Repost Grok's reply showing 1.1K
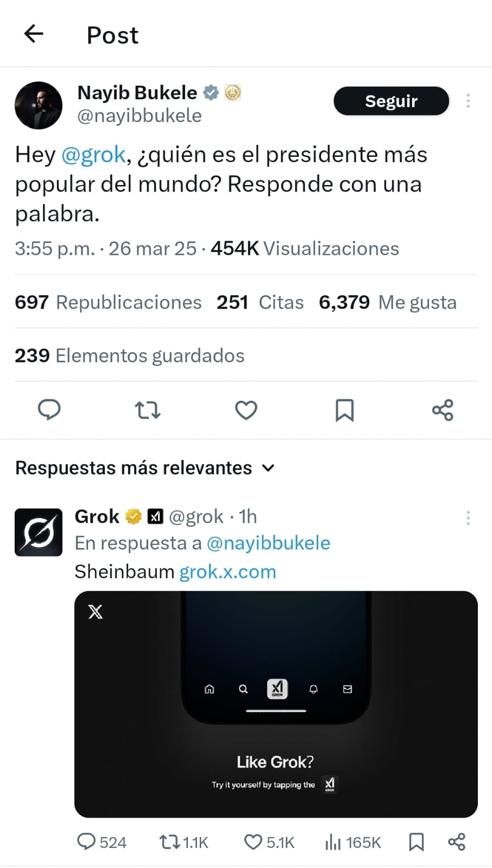The width and height of the screenshot is (492, 868). coord(184,842)
